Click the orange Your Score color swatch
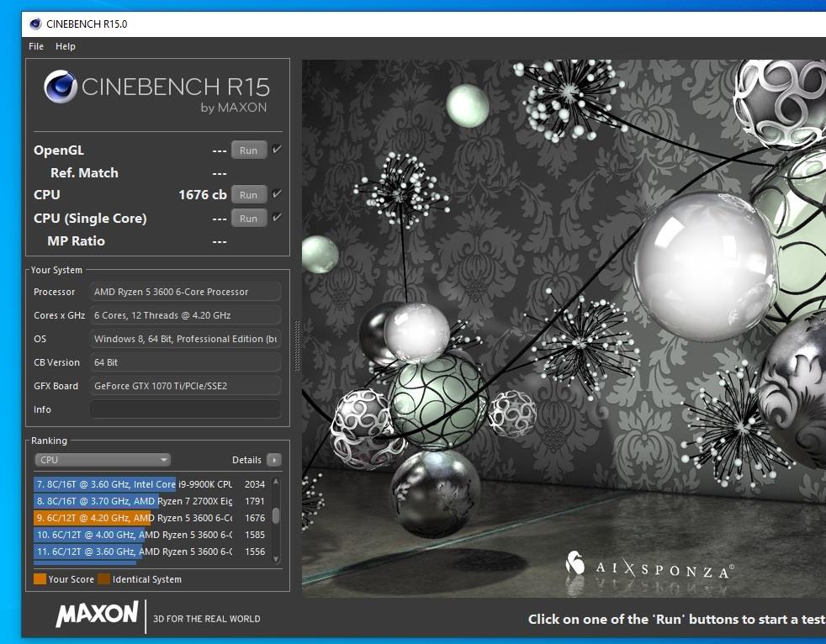 pyautogui.click(x=40, y=579)
